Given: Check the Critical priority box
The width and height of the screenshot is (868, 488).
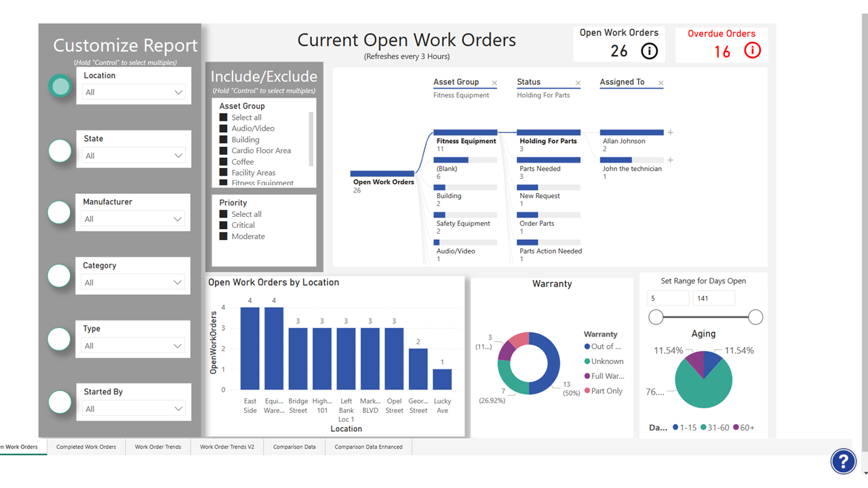Looking at the screenshot, I should pyautogui.click(x=223, y=225).
